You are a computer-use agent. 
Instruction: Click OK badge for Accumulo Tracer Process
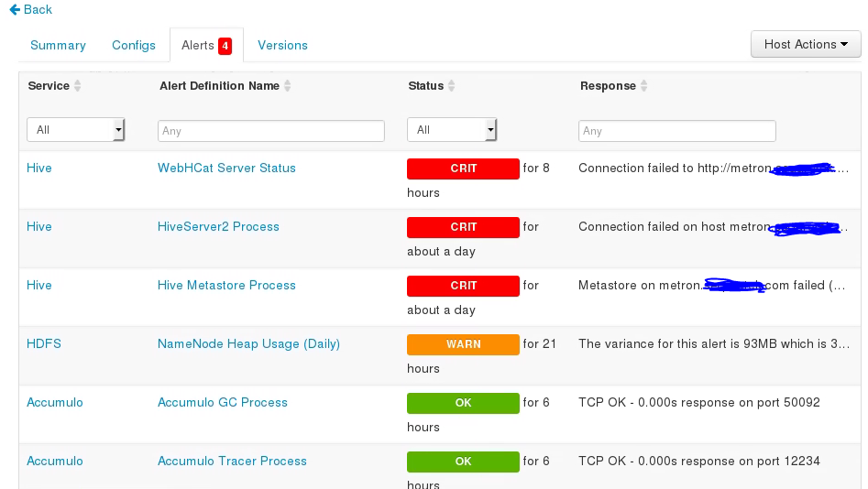464,462
